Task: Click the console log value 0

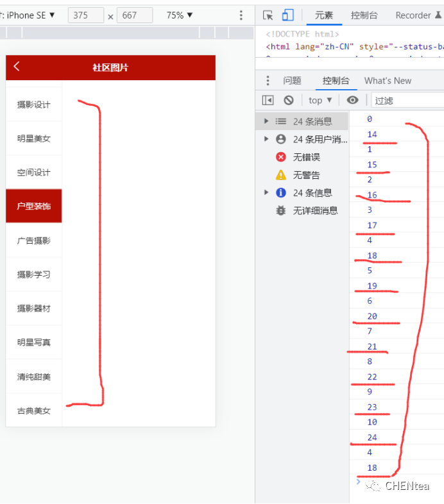Action: (x=370, y=119)
